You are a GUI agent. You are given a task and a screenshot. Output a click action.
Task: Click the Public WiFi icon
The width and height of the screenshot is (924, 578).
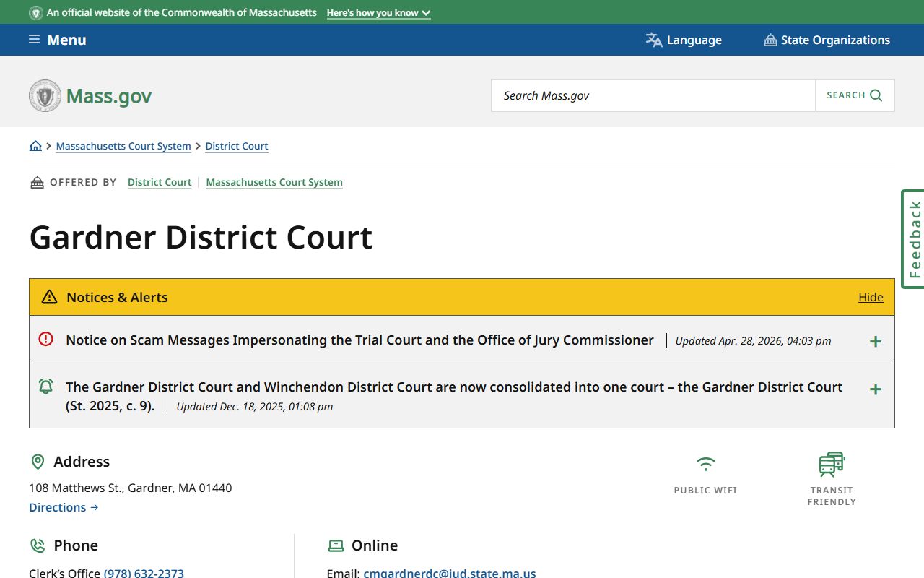[705, 464]
